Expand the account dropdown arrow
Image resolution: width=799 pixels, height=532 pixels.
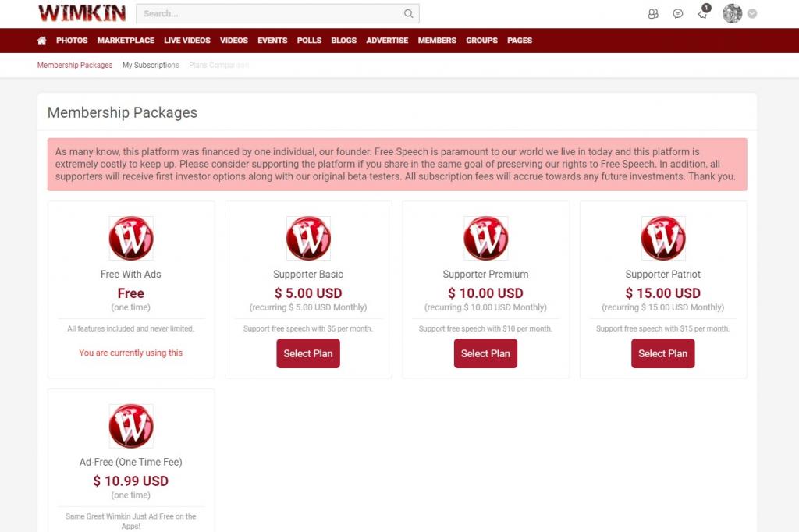752,13
